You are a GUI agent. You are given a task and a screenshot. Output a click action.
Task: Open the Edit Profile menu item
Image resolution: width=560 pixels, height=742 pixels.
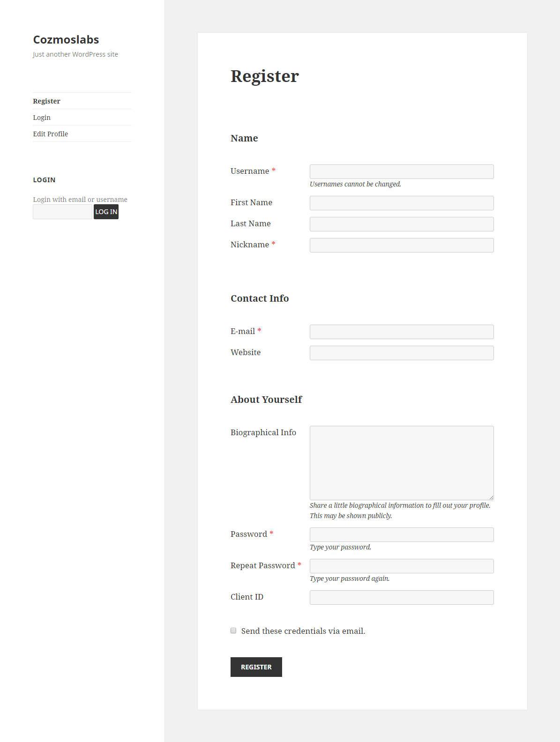point(51,134)
